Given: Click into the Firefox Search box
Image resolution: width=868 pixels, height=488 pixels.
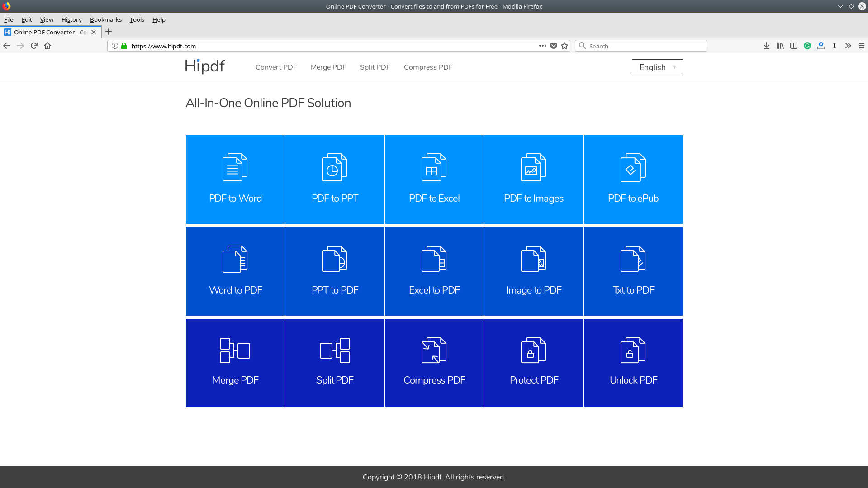Looking at the screenshot, I should pos(641,46).
